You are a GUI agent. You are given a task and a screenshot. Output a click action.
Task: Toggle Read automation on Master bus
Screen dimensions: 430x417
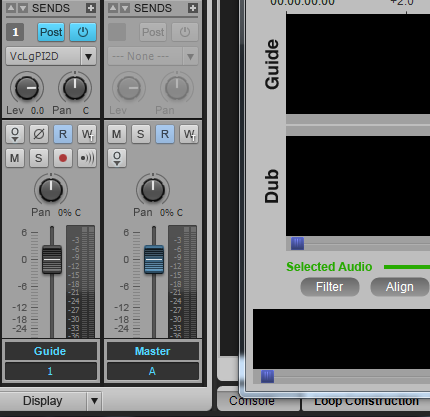click(165, 134)
